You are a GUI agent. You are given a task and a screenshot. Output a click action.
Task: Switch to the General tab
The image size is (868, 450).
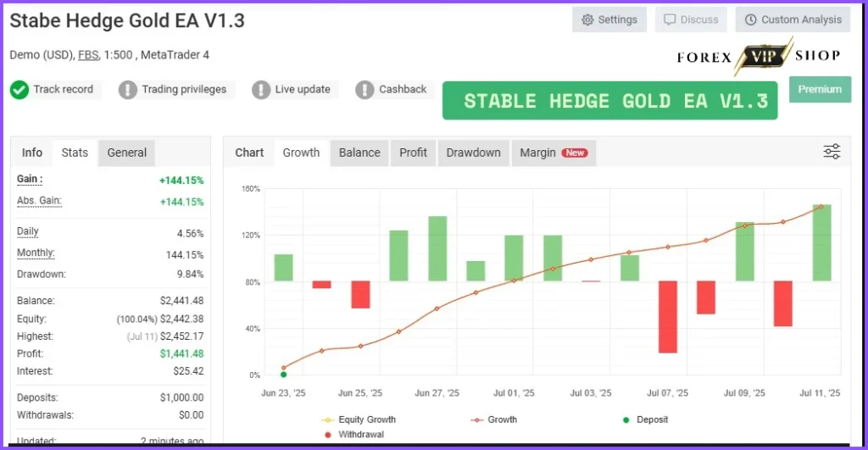click(127, 153)
